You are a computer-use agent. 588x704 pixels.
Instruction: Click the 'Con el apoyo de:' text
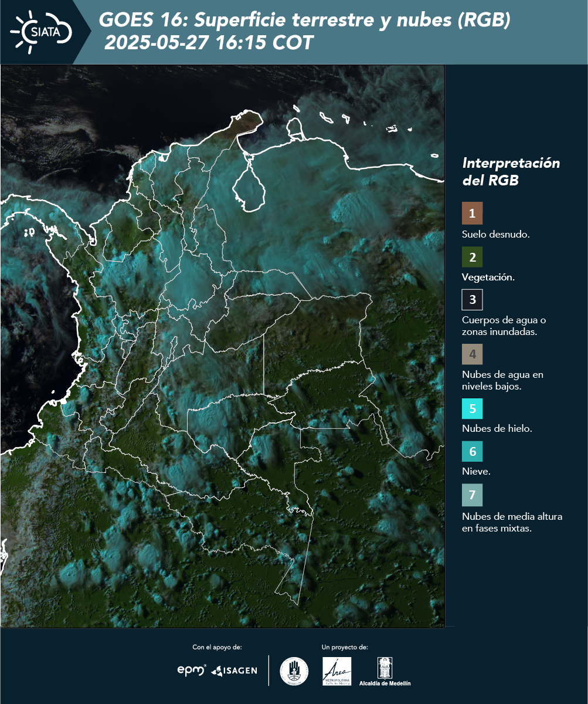217,647
